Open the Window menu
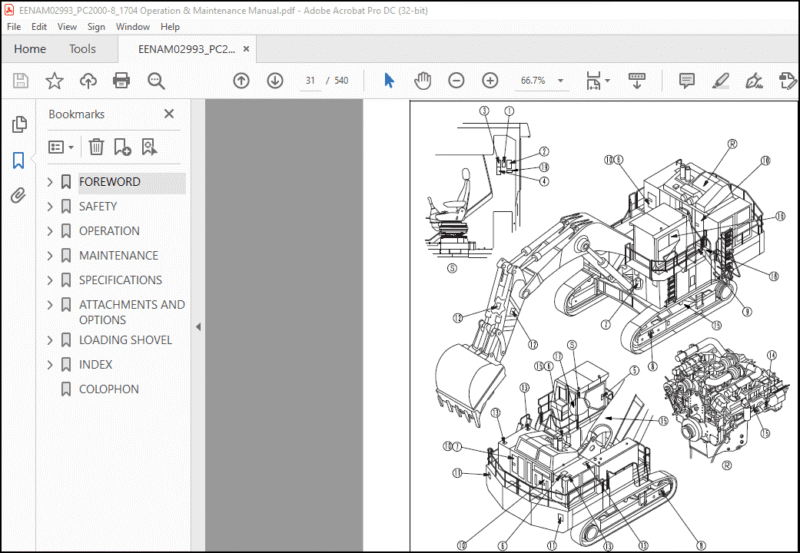This screenshot has height=553, width=800. click(x=133, y=27)
